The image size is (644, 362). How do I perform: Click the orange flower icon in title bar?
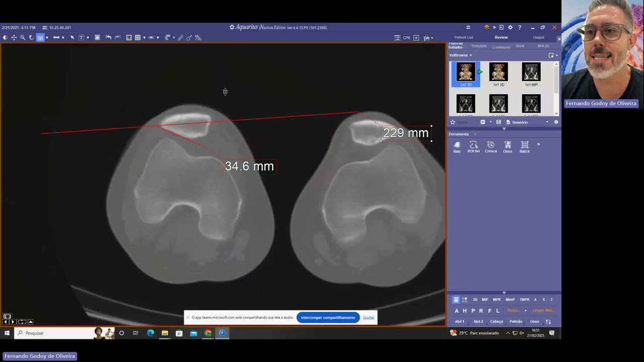tap(487, 28)
